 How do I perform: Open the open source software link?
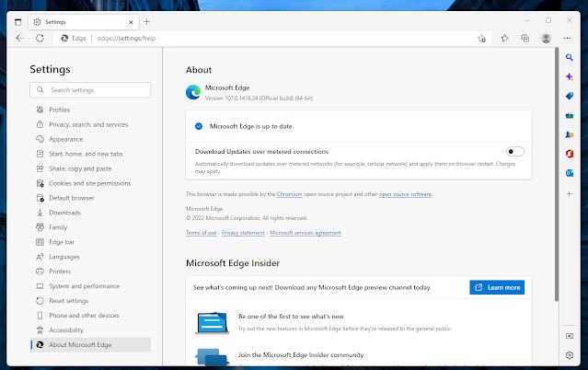tap(405, 194)
